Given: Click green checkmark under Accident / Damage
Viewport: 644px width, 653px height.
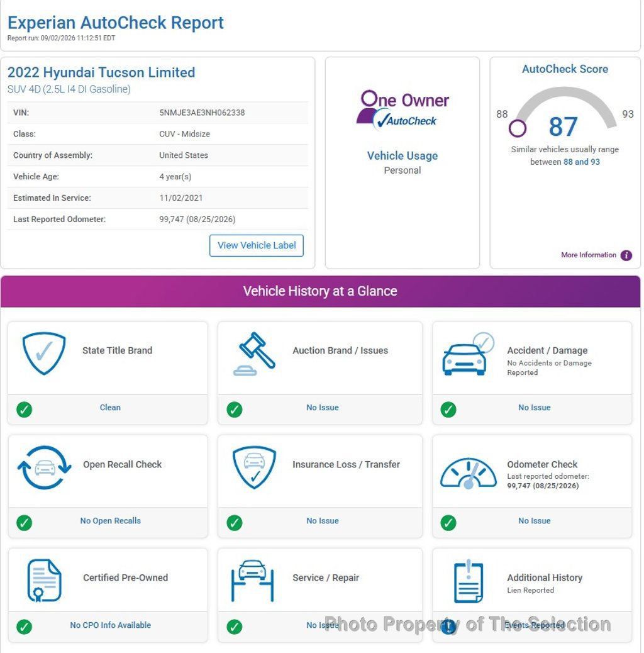Looking at the screenshot, I should point(448,410).
